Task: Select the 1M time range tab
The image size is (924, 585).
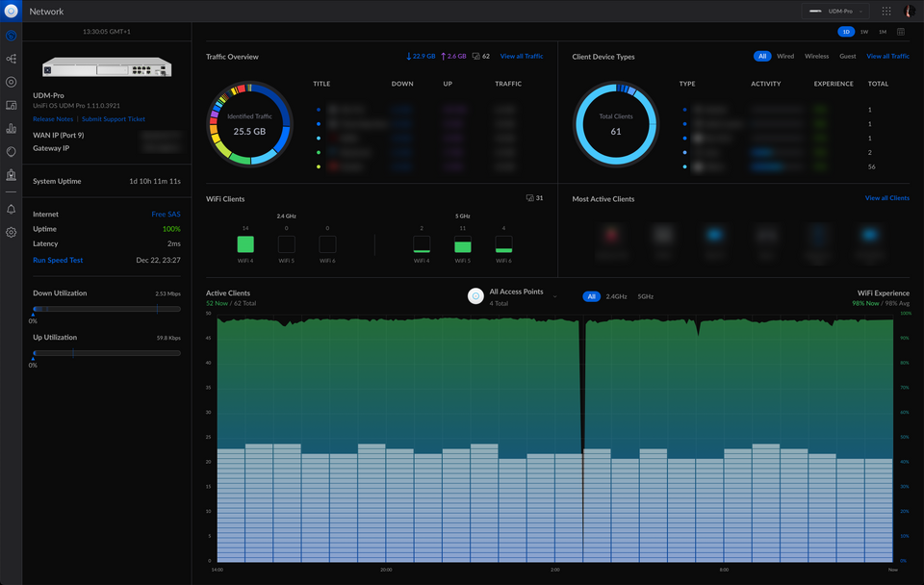Action: 882,32
